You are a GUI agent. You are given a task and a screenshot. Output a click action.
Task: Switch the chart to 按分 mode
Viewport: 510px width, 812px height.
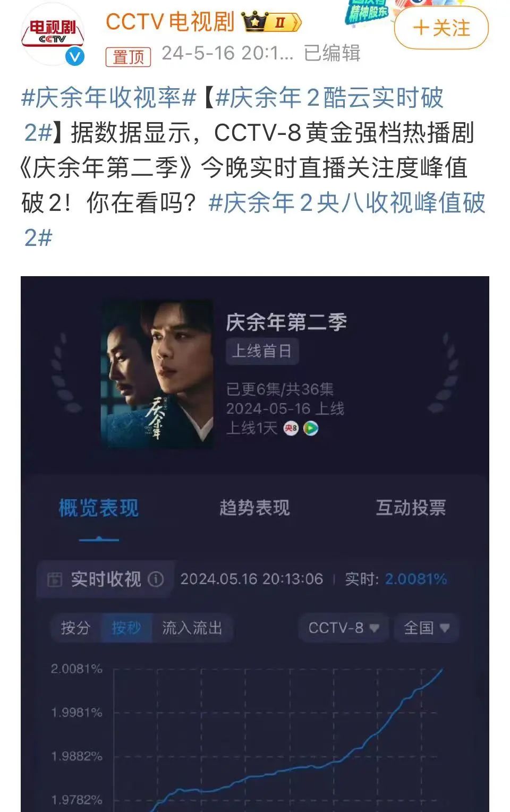[x=76, y=628]
